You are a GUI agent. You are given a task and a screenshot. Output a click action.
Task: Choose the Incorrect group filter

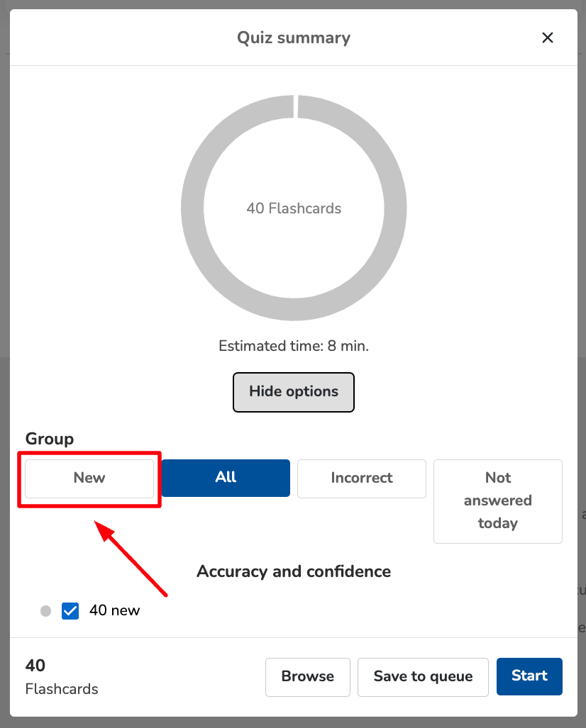pyautogui.click(x=361, y=478)
